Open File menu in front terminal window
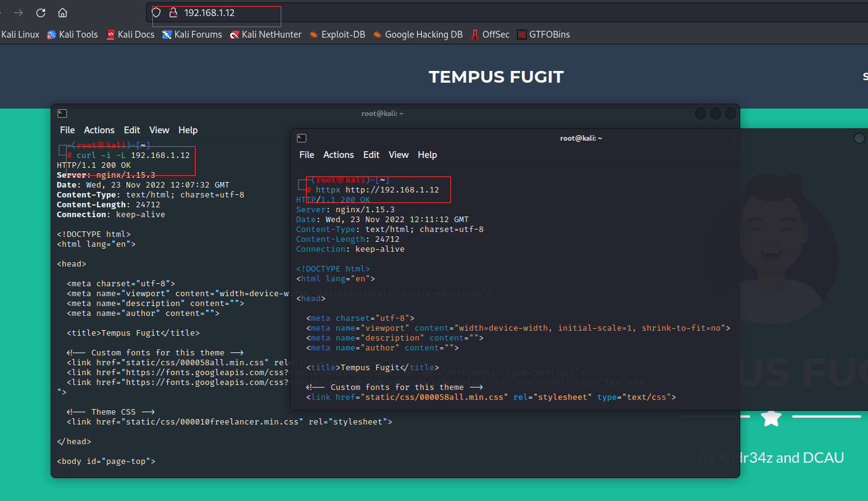868x501 pixels. point(307,155)
